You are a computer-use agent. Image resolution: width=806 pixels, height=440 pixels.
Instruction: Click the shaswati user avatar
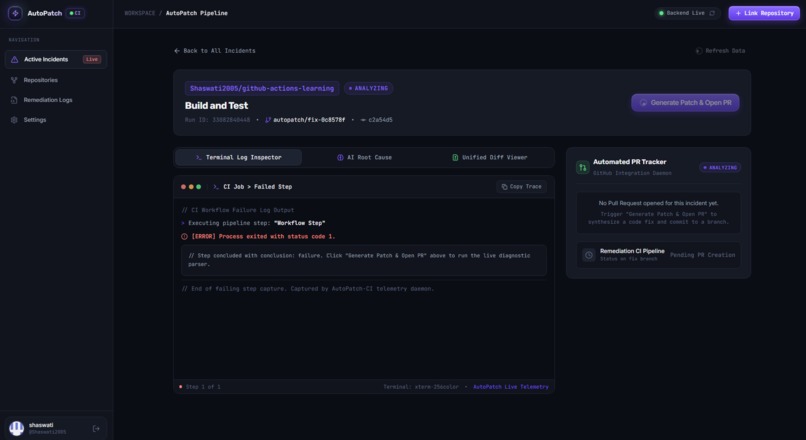16,428
